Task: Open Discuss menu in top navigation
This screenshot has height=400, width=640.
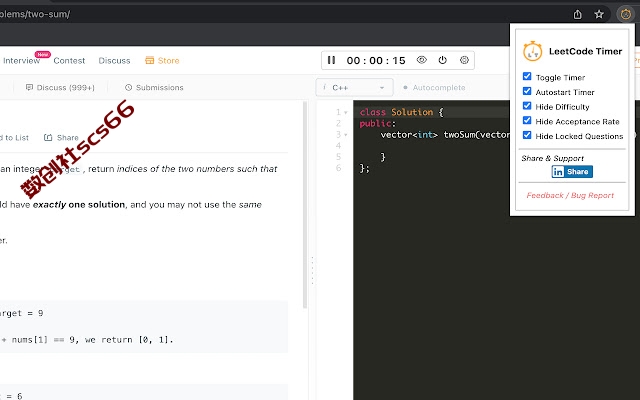Action: point(114,61)
